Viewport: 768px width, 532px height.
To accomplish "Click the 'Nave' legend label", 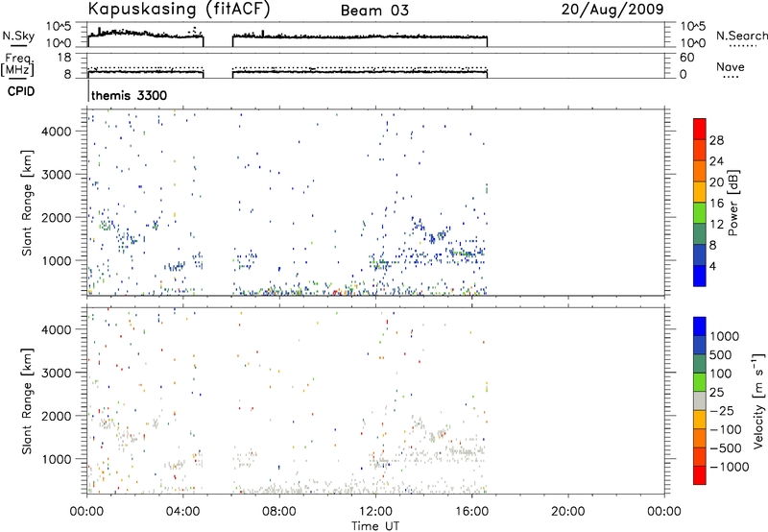I will pyautogui.click(x=731, y=66).
